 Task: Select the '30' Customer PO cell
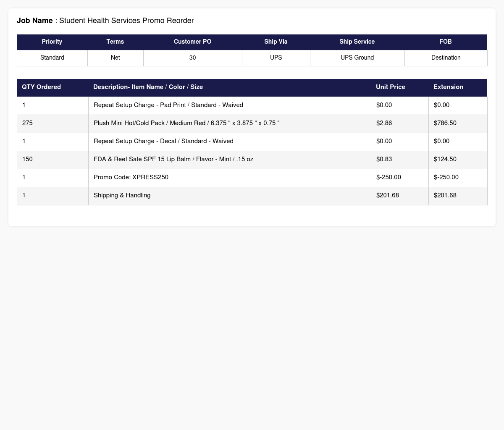coord(192,58)
